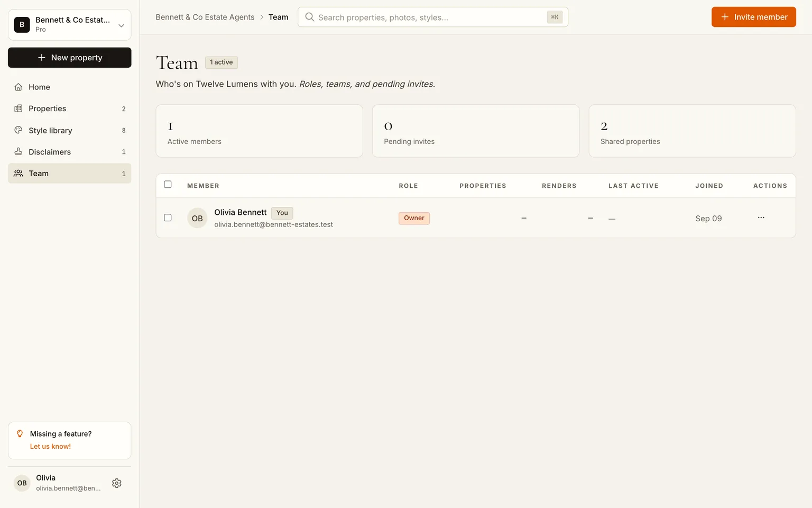The height and width of the screenshot is (508, 812).
Task: Navigate to Disclaimers
Action: [x=70, y=152]
